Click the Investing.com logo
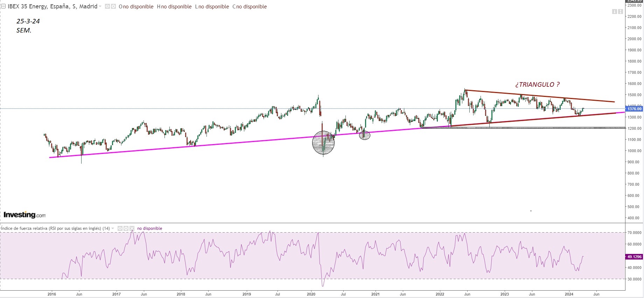 point(24,215)
